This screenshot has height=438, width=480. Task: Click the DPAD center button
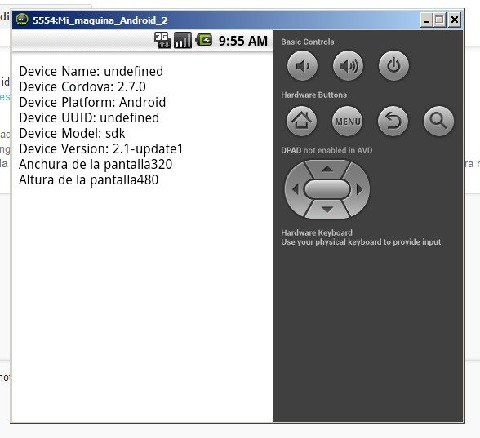point(327,189)
